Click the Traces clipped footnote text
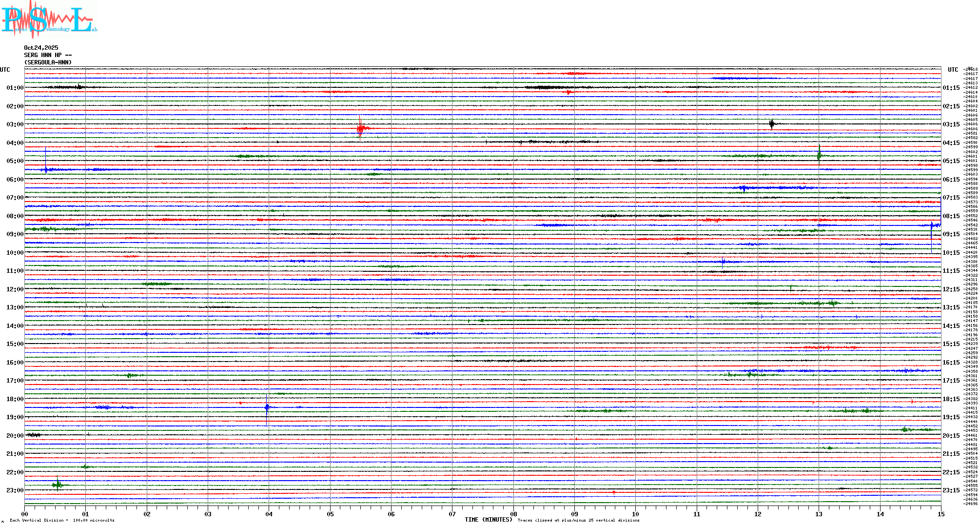 click(x=578, y=520)
